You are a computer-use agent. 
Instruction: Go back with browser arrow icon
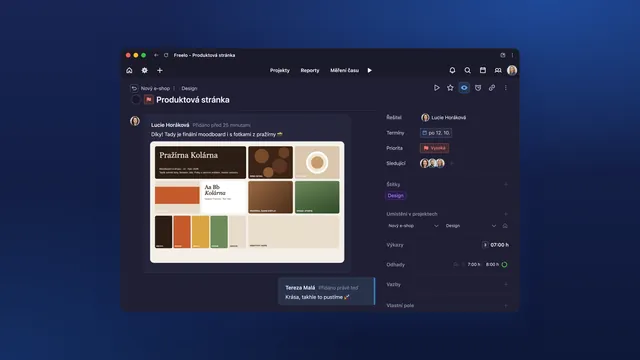click(x=156, y=55)
